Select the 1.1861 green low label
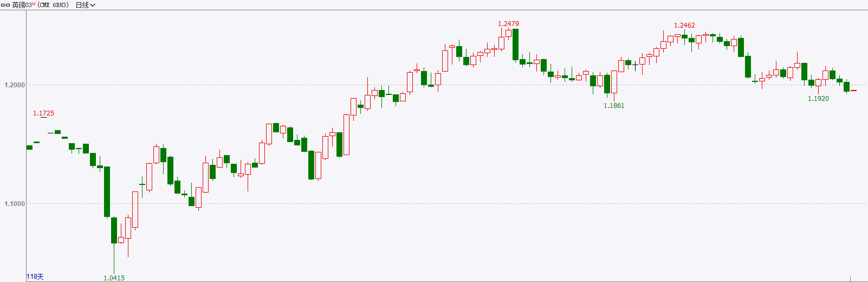Screen dimensions: 868x282 [614, 106]
